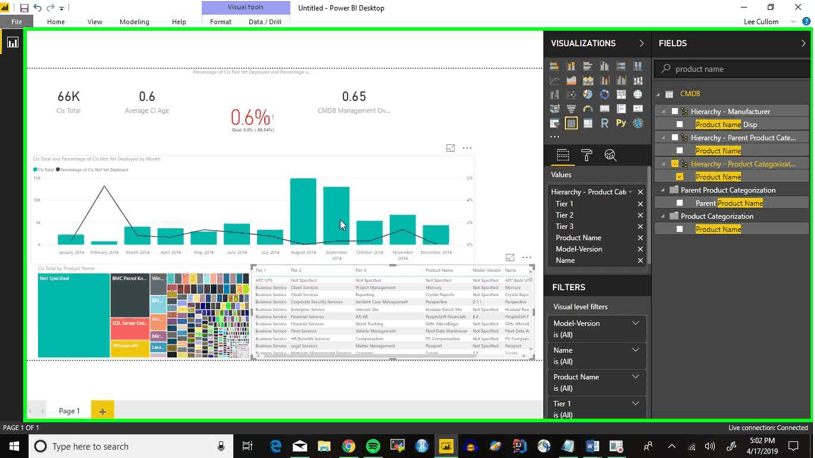Remove Tier 1 from Values
The height and width of the screenshot is (458, 815).
pos(640,204)
